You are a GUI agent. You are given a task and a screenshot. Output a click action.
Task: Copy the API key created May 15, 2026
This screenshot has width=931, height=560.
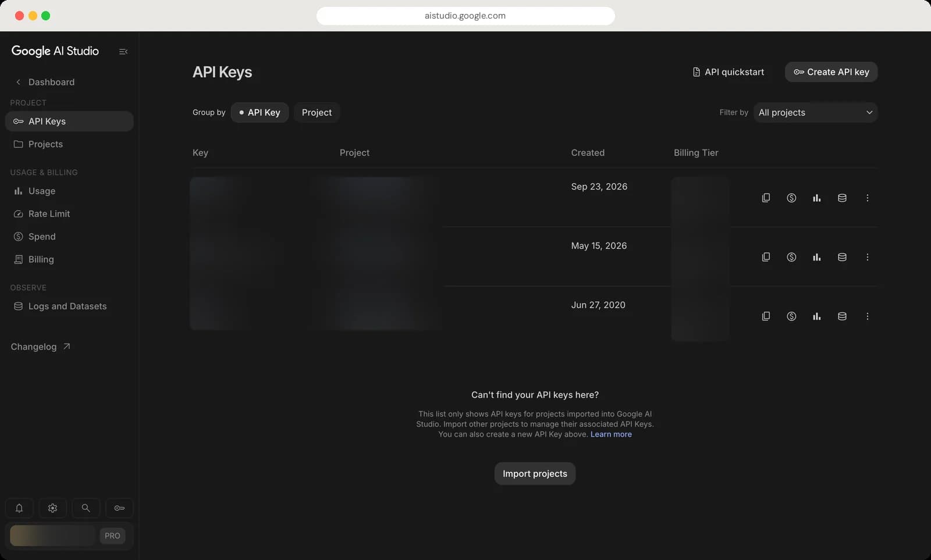pyautogui.click(x=766, y=257)
